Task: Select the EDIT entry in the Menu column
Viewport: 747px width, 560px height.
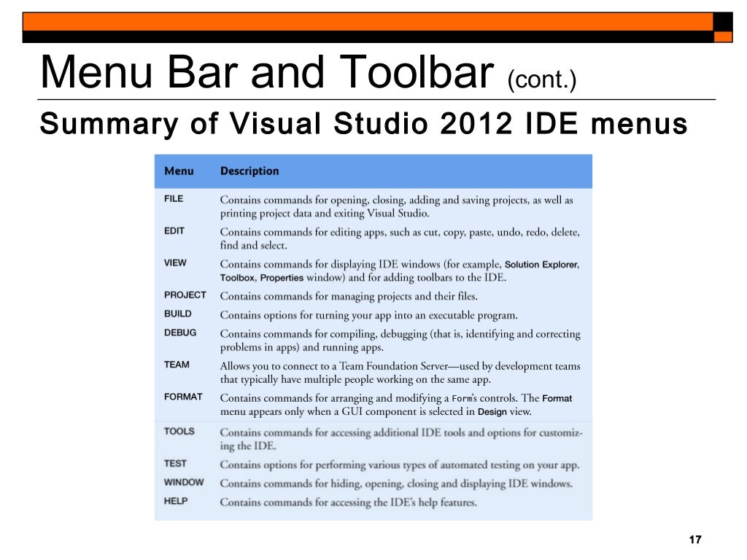Action: point(174,231)
